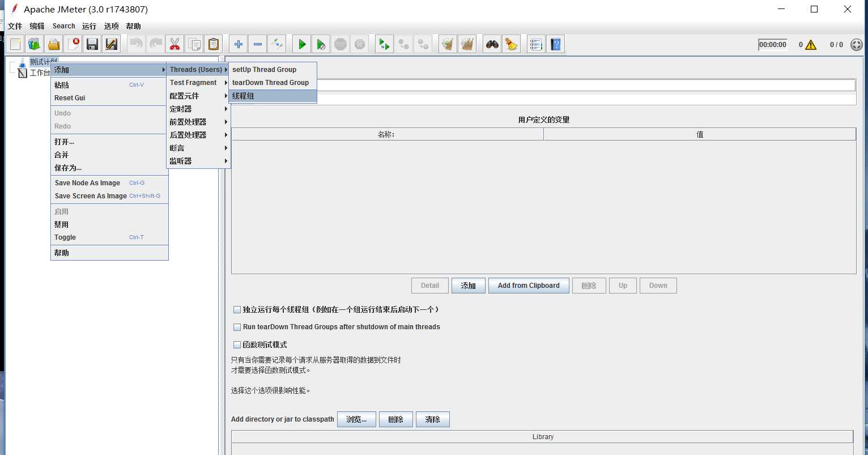Open Function Helper list icon
The height and width of the screenshot is (455, 868).
click(536, 44)
